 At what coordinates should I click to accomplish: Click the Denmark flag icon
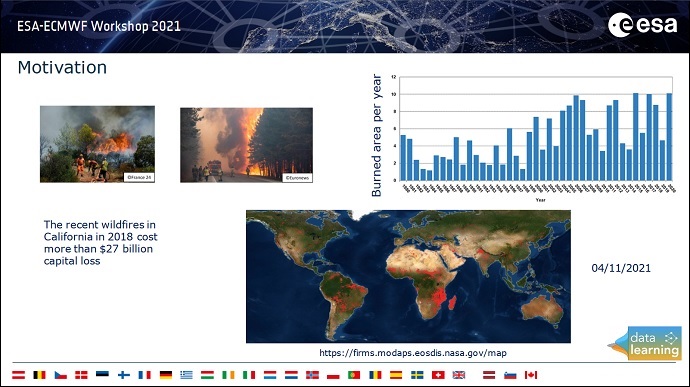click(81, 375)
